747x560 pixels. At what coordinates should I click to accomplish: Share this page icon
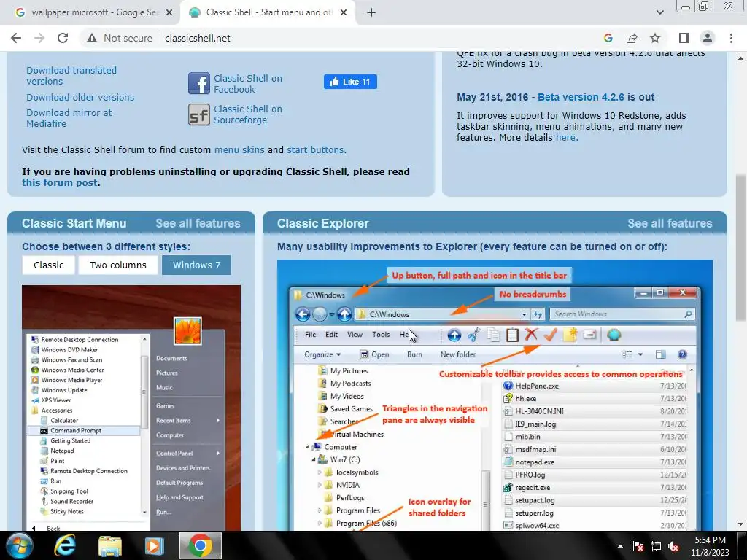(x=632, y=38)
